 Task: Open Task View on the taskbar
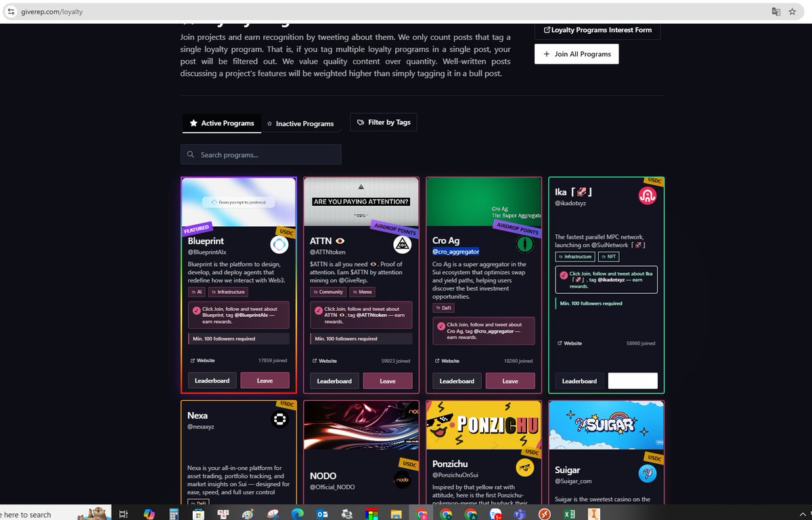point(123,514)
